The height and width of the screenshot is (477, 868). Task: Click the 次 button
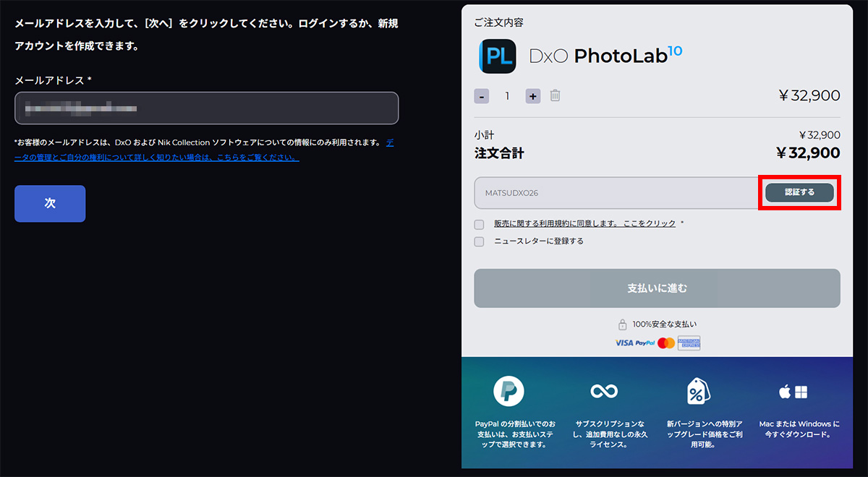(x=50, y=204)
